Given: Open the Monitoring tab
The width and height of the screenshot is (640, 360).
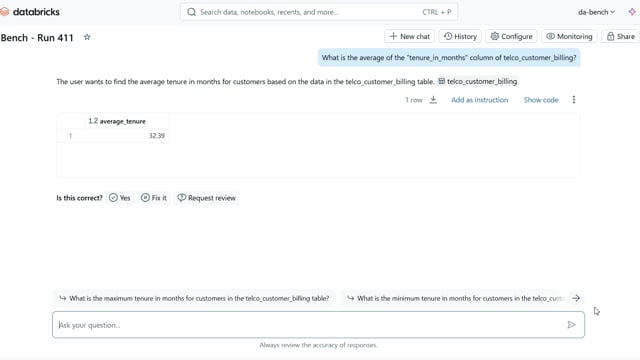Looking at the screenshot, I should 569,36.
